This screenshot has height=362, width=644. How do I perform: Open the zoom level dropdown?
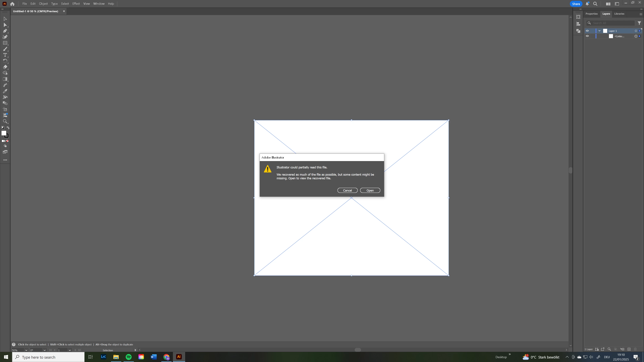(26, 350)
